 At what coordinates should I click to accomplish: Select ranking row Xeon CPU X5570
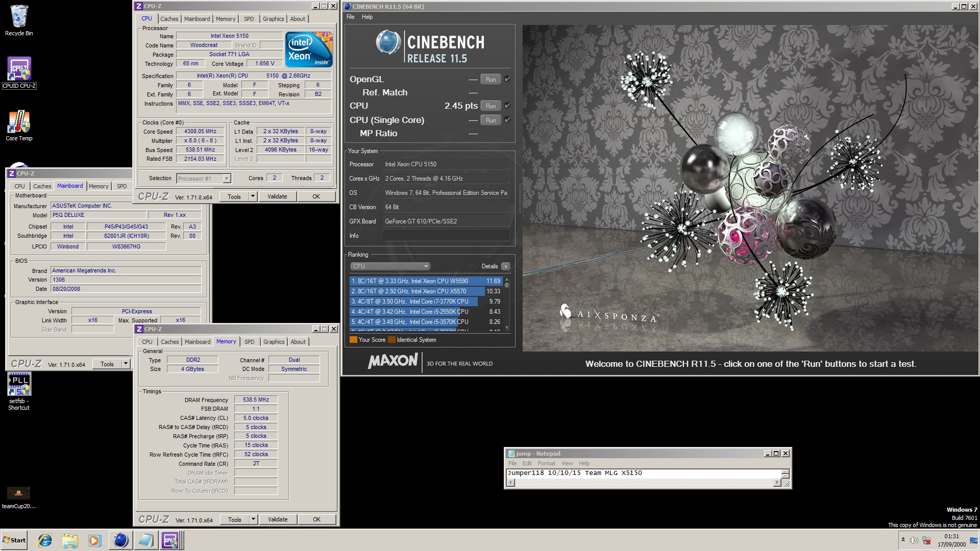[x=426, y=291]
